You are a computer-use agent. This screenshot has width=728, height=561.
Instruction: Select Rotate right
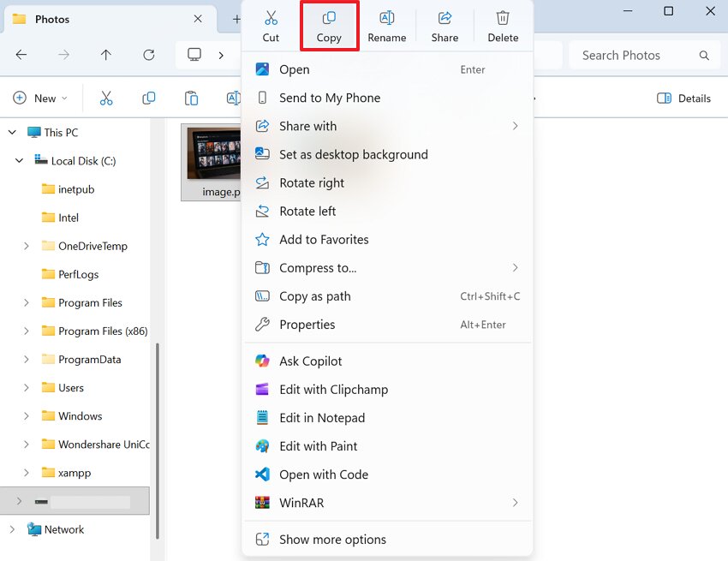[x=387, y=183]
